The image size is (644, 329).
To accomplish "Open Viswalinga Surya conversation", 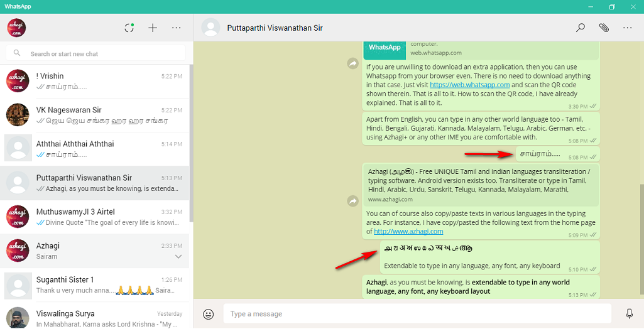I will pyautogui.click(x=94, y=316).
